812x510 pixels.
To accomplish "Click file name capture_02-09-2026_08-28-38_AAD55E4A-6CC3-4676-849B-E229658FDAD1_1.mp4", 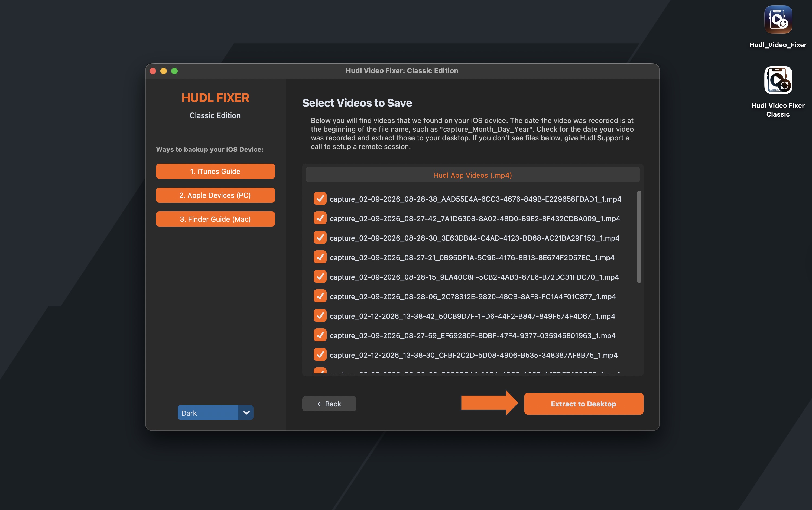I will (476, 199).
